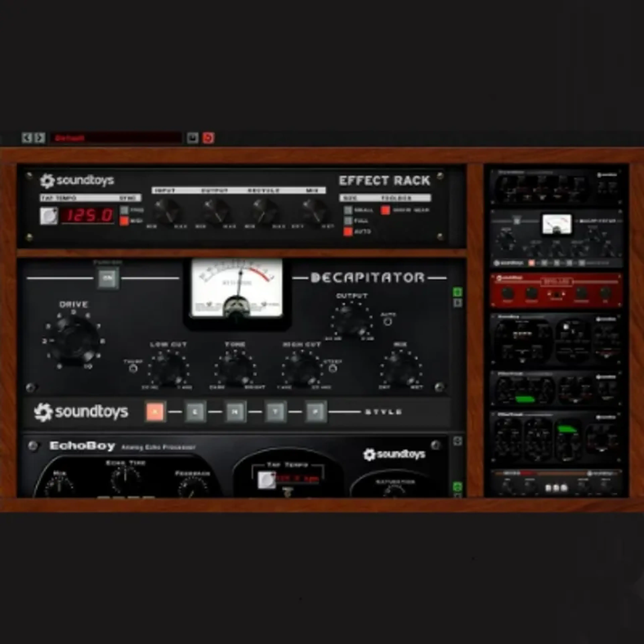Toggle the green EchoBoy enable button in the rack slot
644x644 pixels.
coord(458,486)
